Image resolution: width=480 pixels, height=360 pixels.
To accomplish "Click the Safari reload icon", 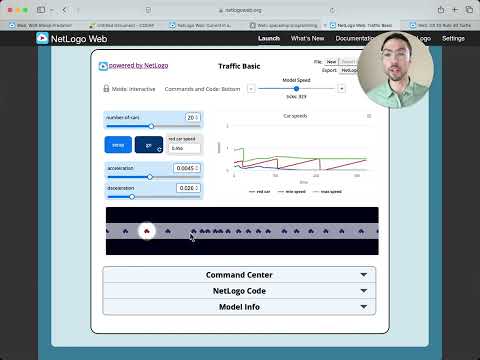I will (332, 10).
